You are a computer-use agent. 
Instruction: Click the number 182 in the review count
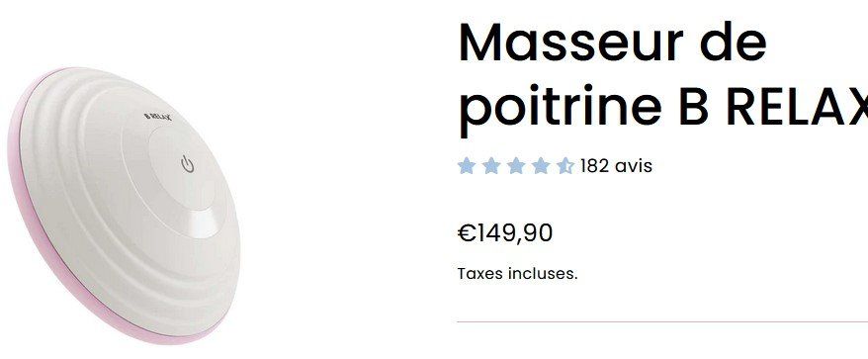click(595, 165)
